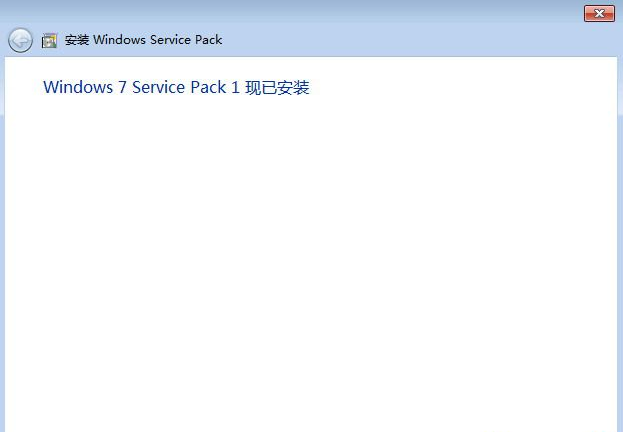
Task: Click the empty white content area
Action: click(310, 260)
